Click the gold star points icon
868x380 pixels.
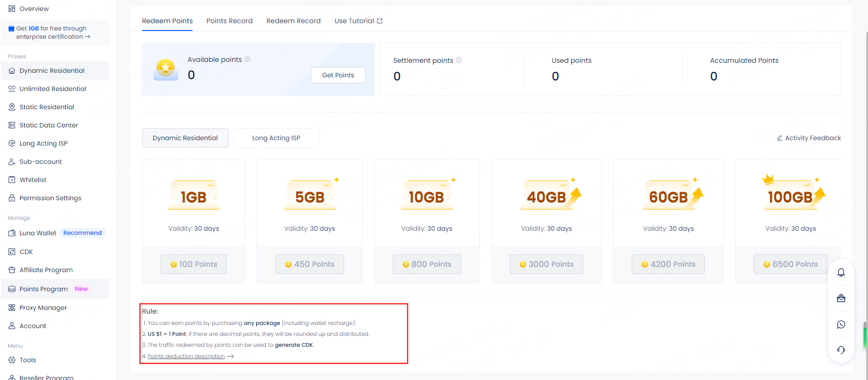click(166, 69)
